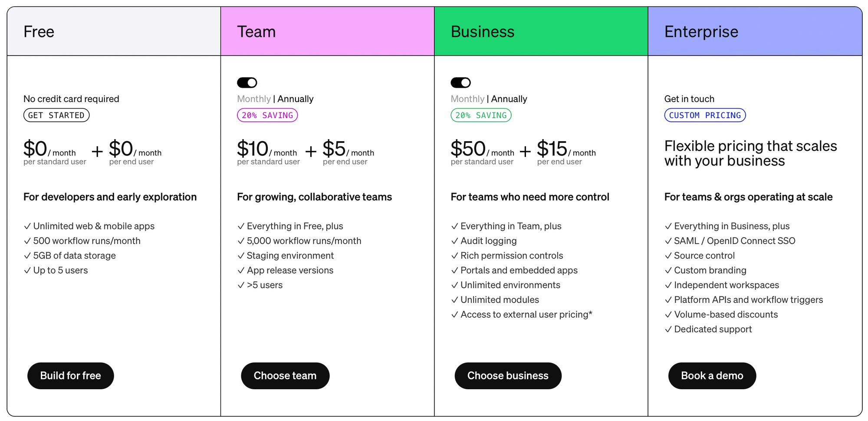
Task: Select Monthly under Team plan
Action: pos(254,99)
